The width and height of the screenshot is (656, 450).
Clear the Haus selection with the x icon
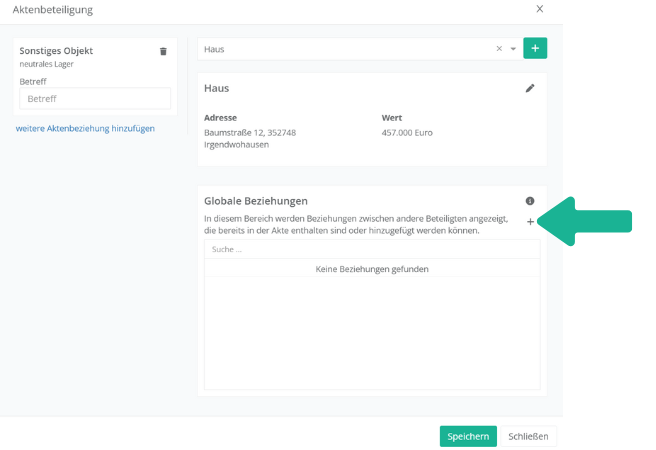tap(499, 48)
